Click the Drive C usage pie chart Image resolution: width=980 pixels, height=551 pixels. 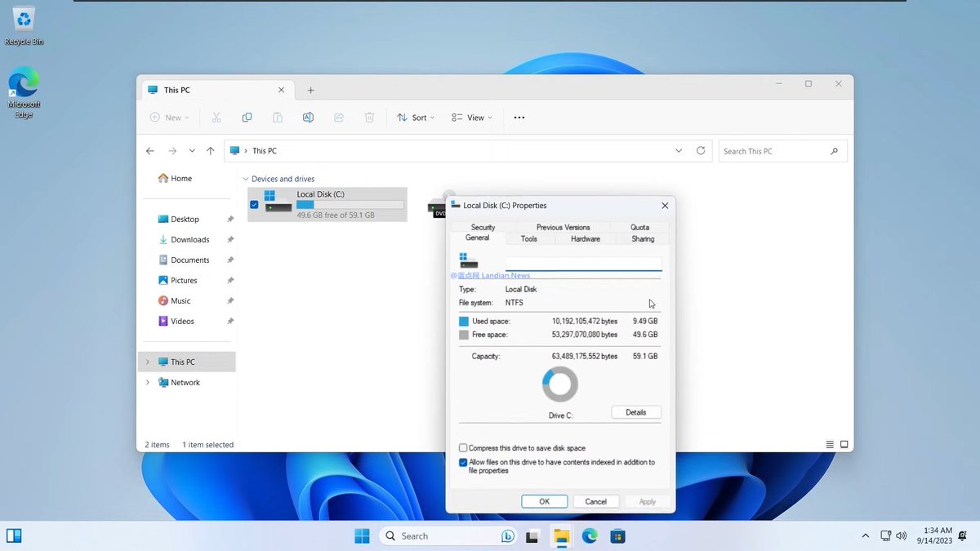tap(559, 384)
